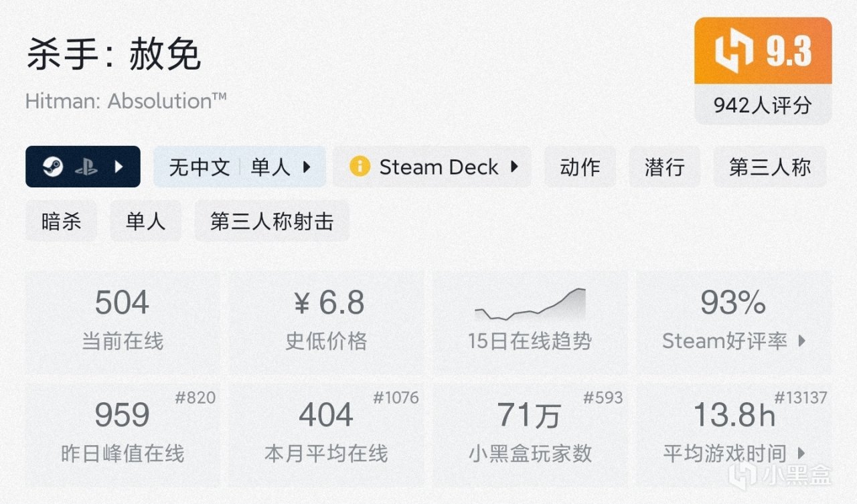Open Steam好评率 details arrow
857x504 pixels.
[x=802, y=341]
